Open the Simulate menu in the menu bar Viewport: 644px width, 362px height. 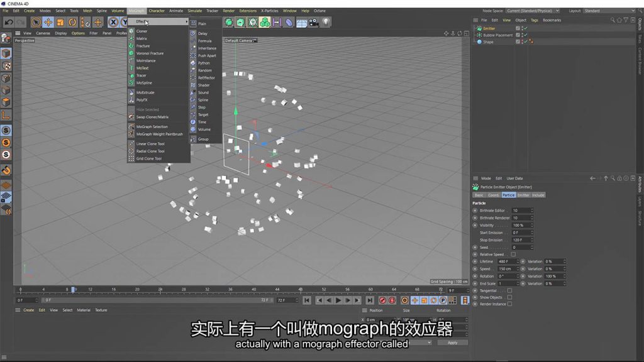195,11
